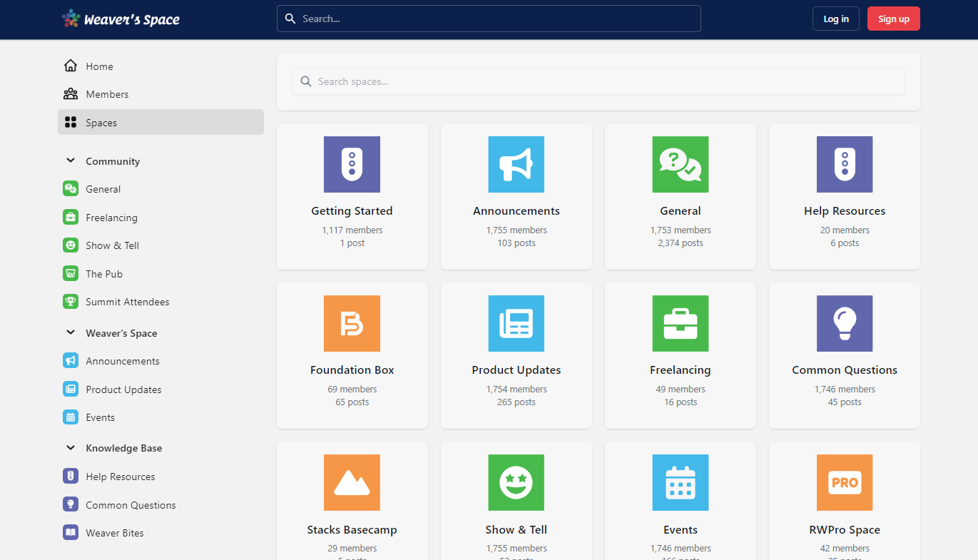
Task: Open the Members section via its icon
Action: pyautogui.click(x=71, y=93)
